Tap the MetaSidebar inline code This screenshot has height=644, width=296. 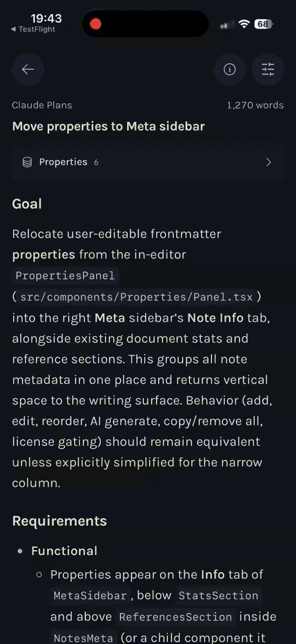91,596
